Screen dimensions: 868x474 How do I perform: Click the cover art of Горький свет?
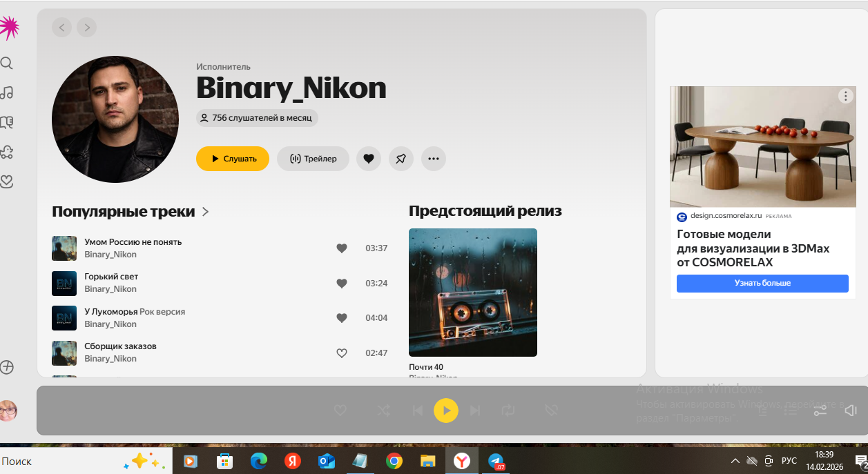pos(64,283)
